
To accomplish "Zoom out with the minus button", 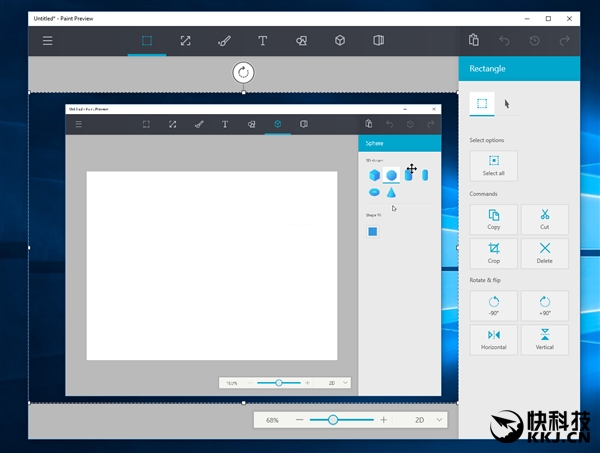I will [299, 420].
